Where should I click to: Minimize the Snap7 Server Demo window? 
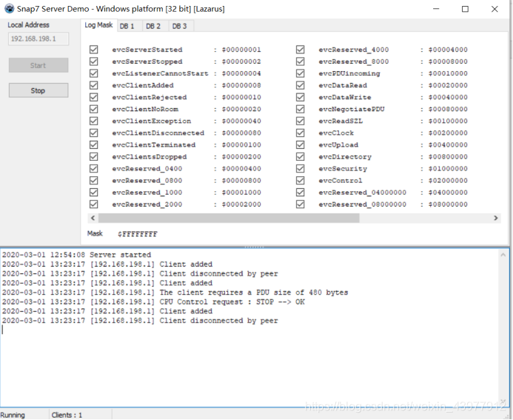436,9
